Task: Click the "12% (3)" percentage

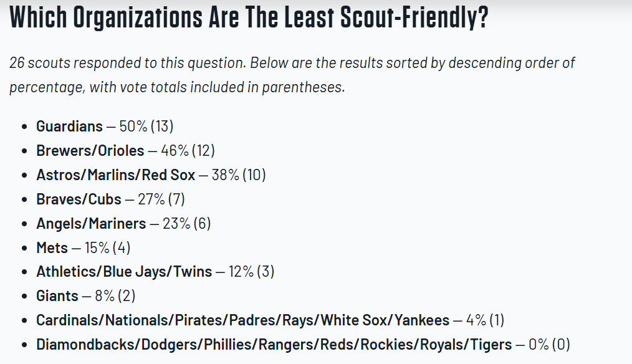Action: coord(253,272)
